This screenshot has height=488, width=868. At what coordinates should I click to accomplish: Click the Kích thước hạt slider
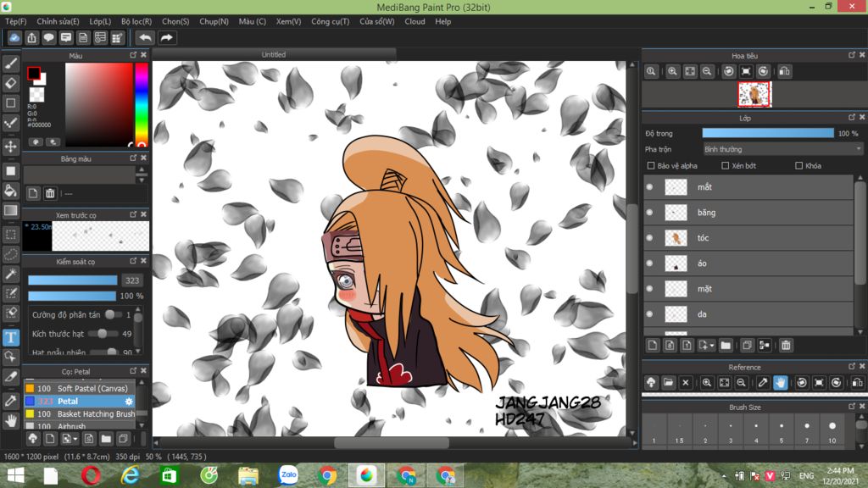click(x=103, y=334)
